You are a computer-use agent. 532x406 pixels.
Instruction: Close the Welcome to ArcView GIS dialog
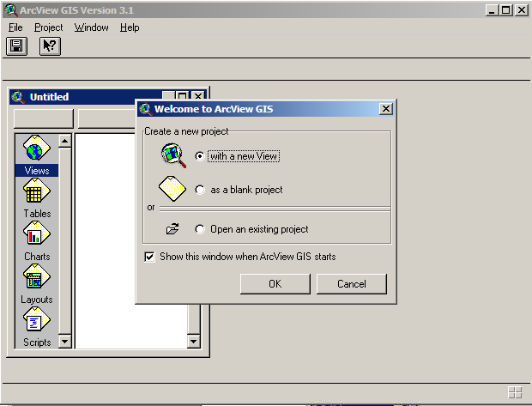pyautogui.click(x=386, y=109)
